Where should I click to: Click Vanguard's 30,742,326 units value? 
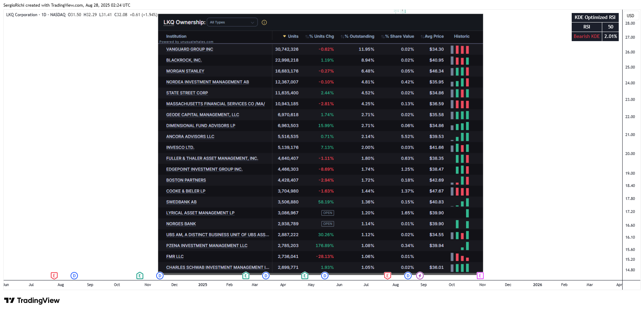coord(287,49)
